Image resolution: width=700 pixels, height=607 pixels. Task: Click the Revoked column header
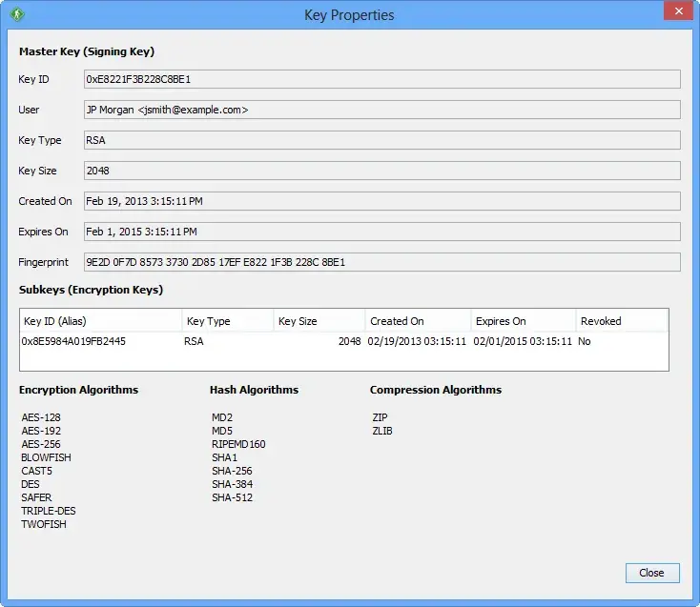coord(622,321)
